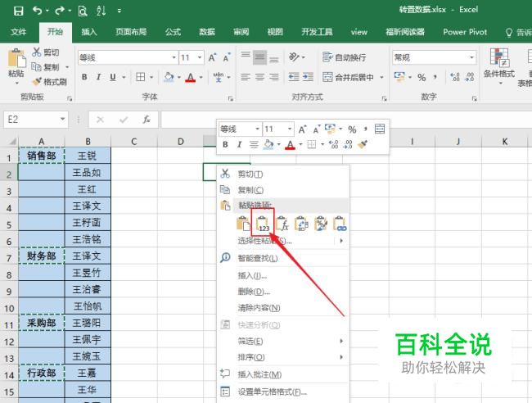532x403 pixels.
Task: Choose Smart Lookup (智能查找)
Action: [x=283, y=258]
